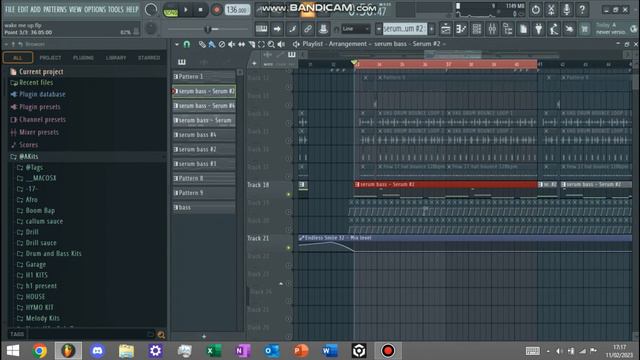
Task: Select the Delete tool in playlist toolbar
Action: (222, 44)
